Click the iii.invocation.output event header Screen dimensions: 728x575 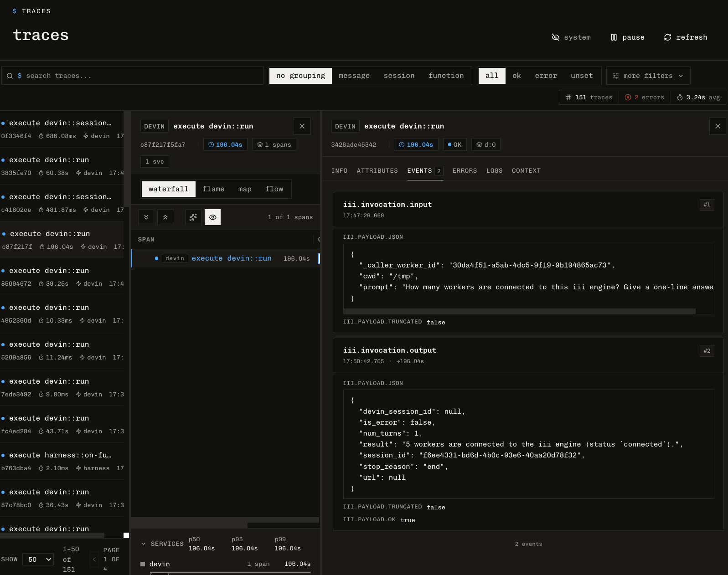point(529,355)
